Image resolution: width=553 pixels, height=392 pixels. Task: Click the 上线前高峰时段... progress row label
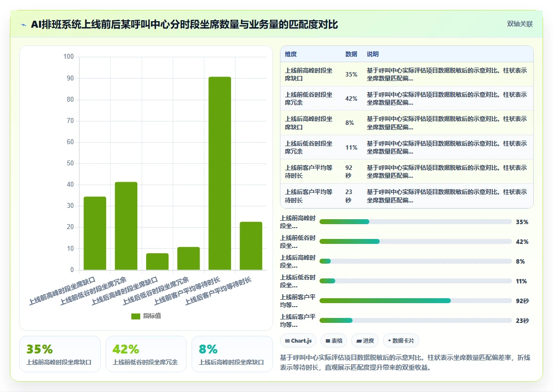298,222
